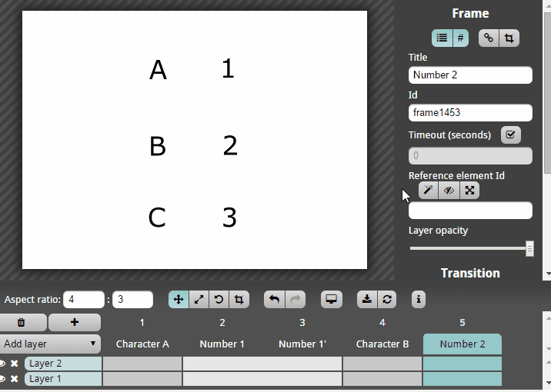Select the Number 1' frame
Viewport: 551px width, 392px height.
pyautogui.click(x=302, y=344)
